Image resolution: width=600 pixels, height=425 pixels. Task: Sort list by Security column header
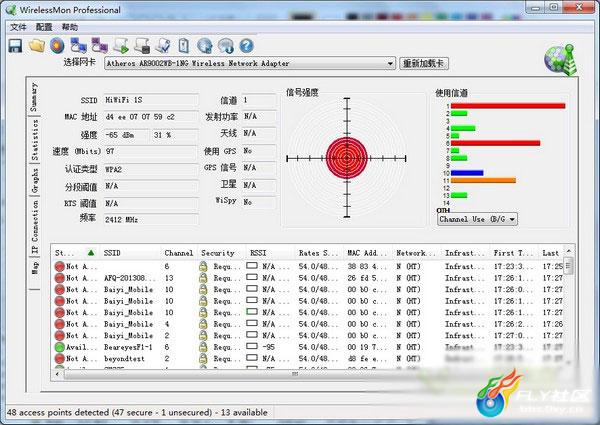click(x=221, y=253)
